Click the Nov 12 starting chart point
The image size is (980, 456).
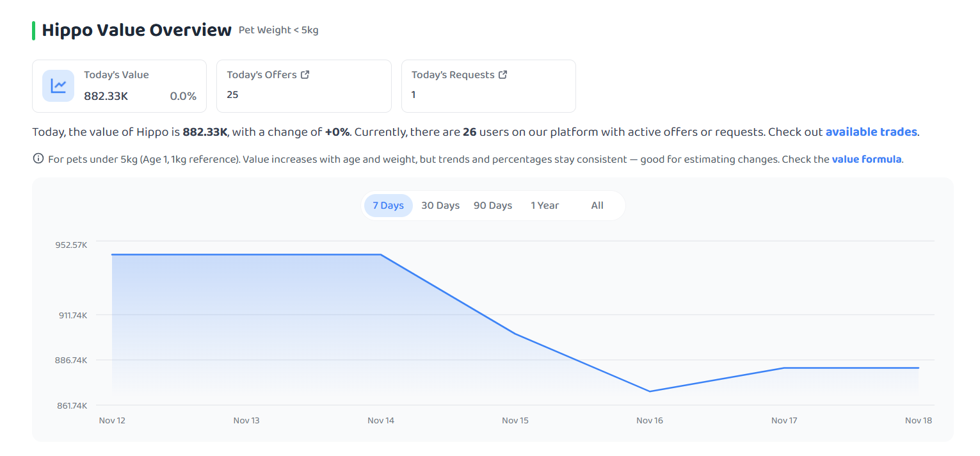pos(112,255)
